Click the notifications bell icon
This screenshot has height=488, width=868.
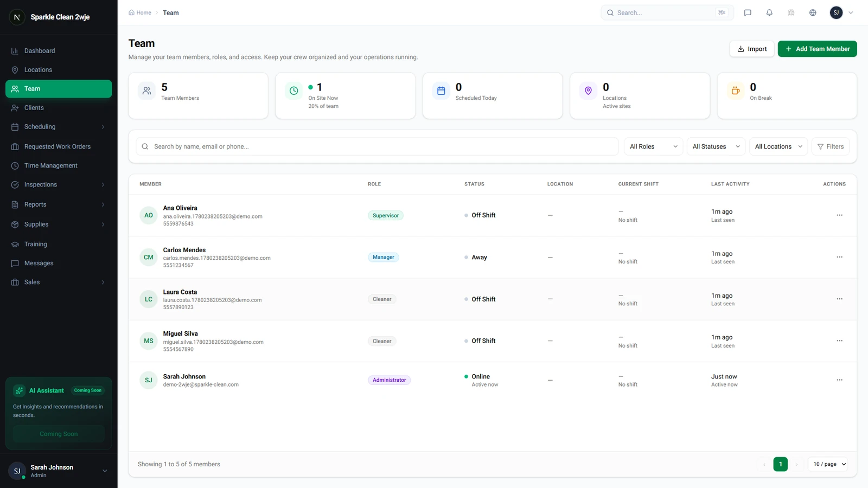point(769,12)
